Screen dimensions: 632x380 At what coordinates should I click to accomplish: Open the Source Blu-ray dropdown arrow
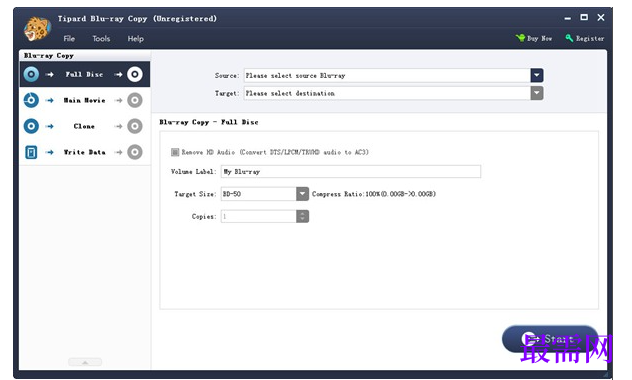coord(537,75)
